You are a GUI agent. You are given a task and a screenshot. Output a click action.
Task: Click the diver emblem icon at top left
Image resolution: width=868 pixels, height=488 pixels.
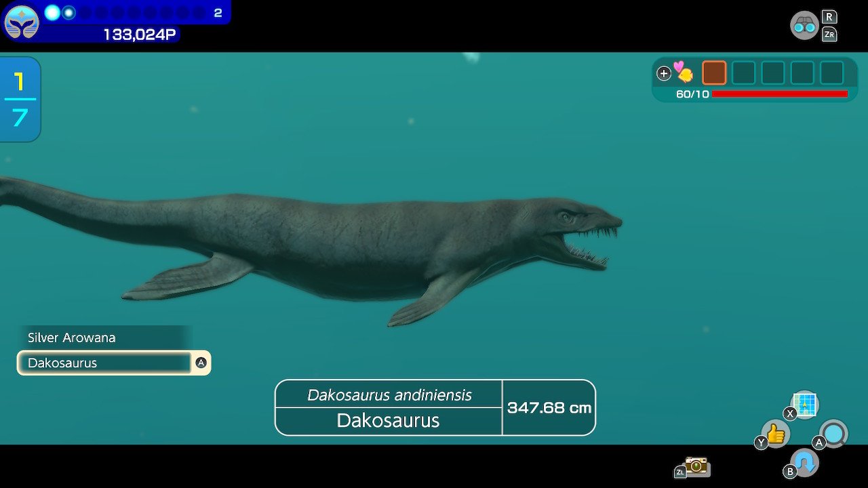(22, 22)
